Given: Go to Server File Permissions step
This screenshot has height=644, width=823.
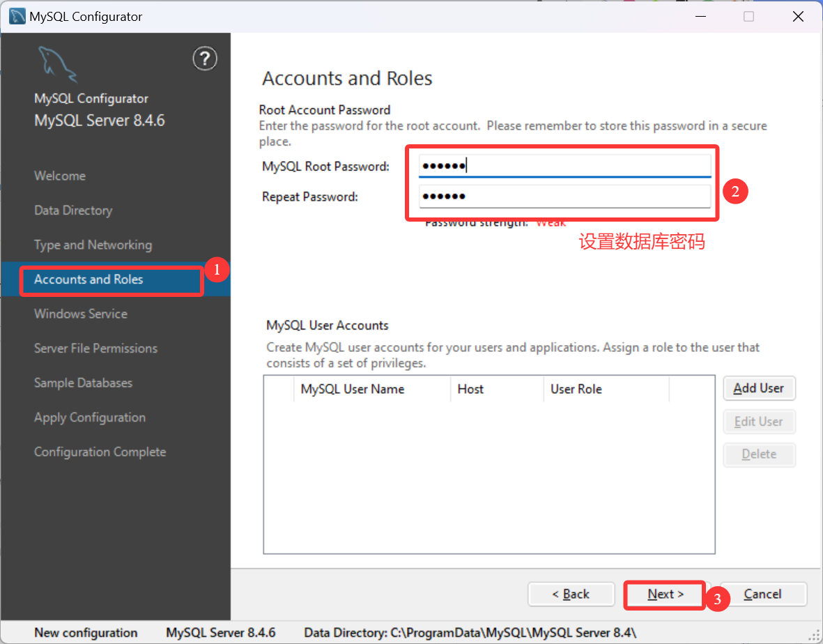Looking at the screenshot, I should (x=95, y=348).
